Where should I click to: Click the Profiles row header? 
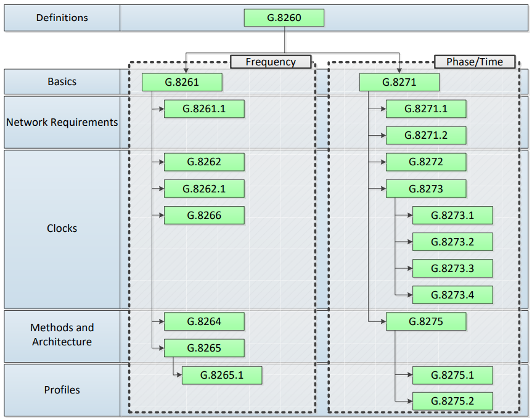tap(62, 390)
